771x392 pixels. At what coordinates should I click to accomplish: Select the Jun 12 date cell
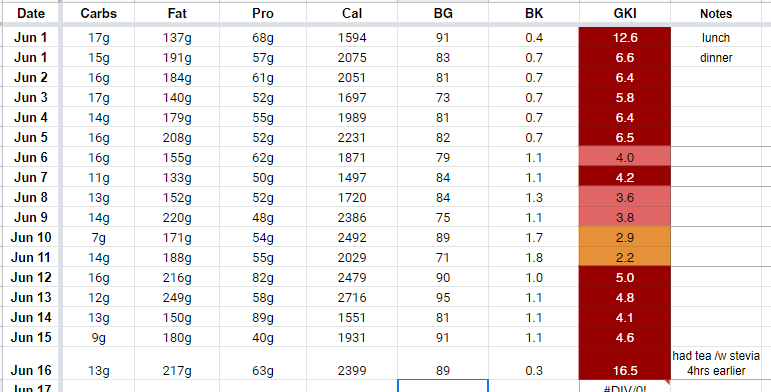click(30, 277)
